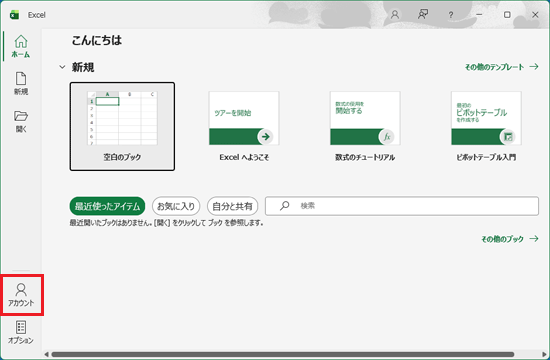
Task: Select the お気に入り tab
Action: (x=176, y=206)
